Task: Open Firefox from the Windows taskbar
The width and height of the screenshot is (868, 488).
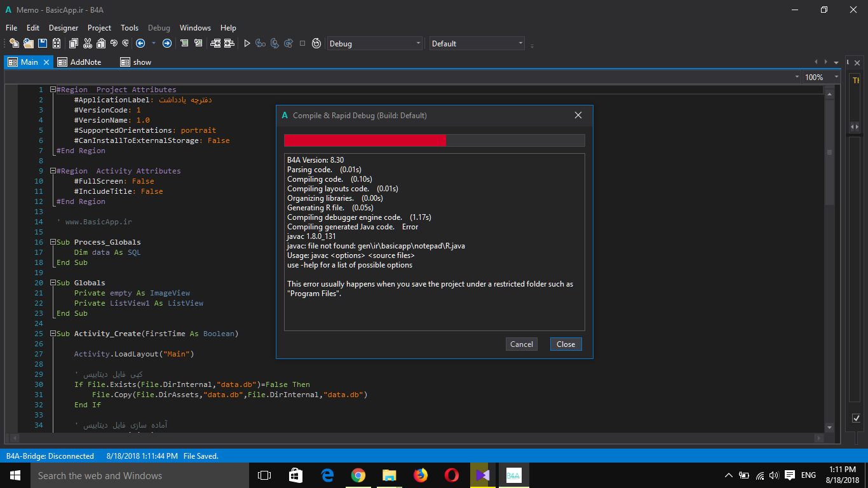Action: 420,475
